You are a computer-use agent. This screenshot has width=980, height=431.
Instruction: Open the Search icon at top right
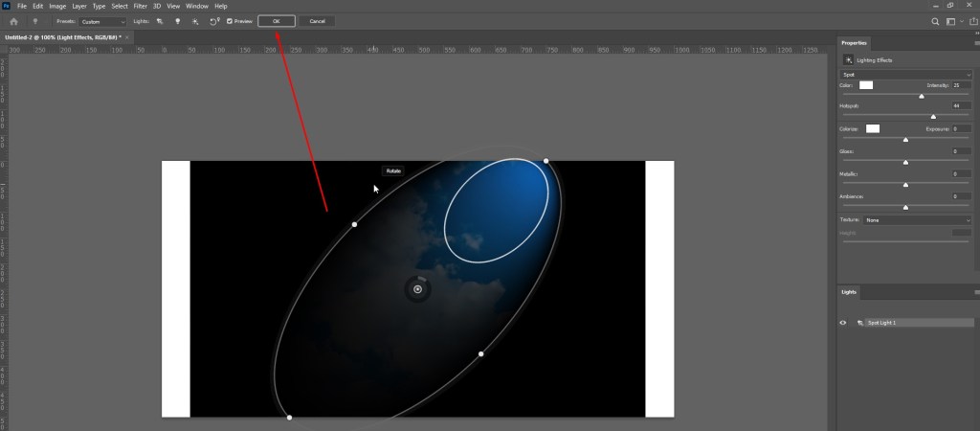pyautogui.click(x=935, y=21)
